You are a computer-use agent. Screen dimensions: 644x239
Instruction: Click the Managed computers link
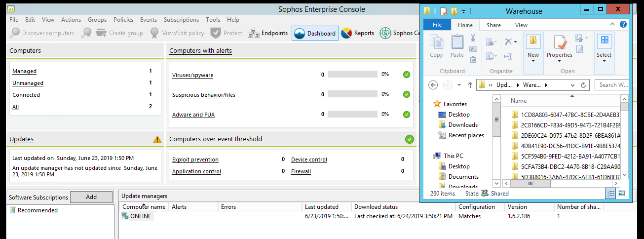point(24,71)
